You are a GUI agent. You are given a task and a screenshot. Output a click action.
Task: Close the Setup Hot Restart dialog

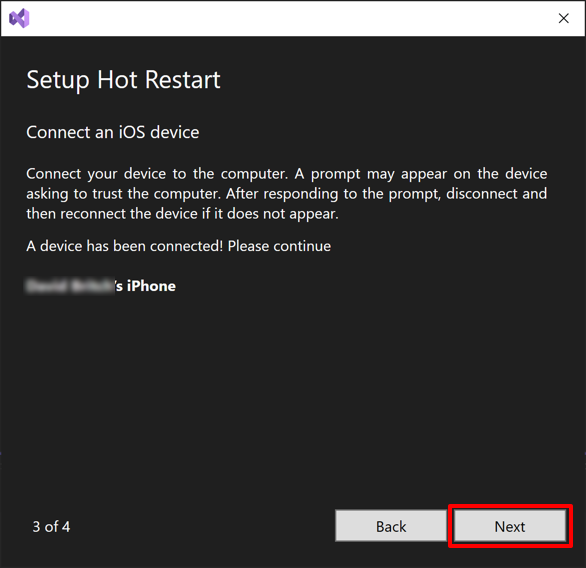click(x=564, y=18)
